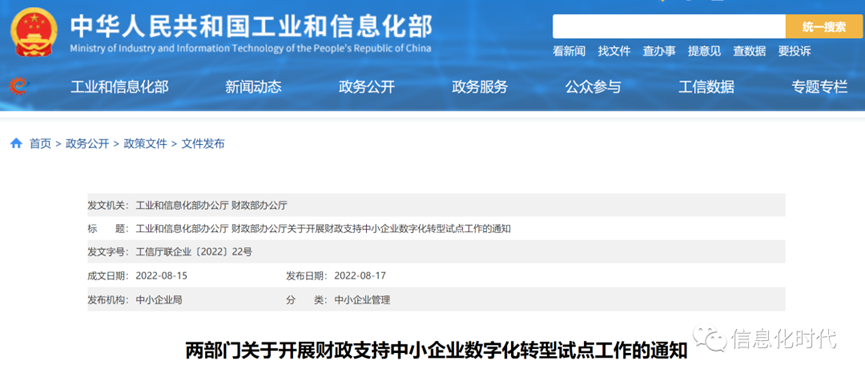Select the 工业和信息化部 nav menu
The image size is (865, 377).
[120, 87]
